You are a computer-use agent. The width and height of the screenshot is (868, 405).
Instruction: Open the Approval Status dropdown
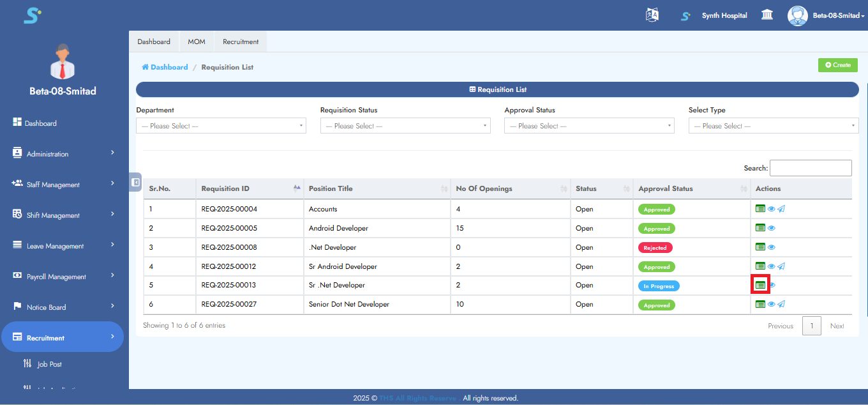pos(588,126)
